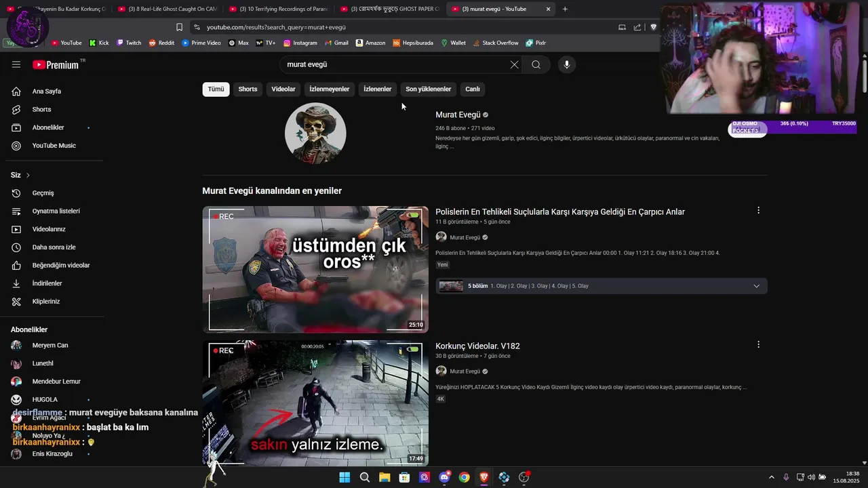Click the Brave share icon in address bar
This screenshot has height=488, width=868.
637,27
